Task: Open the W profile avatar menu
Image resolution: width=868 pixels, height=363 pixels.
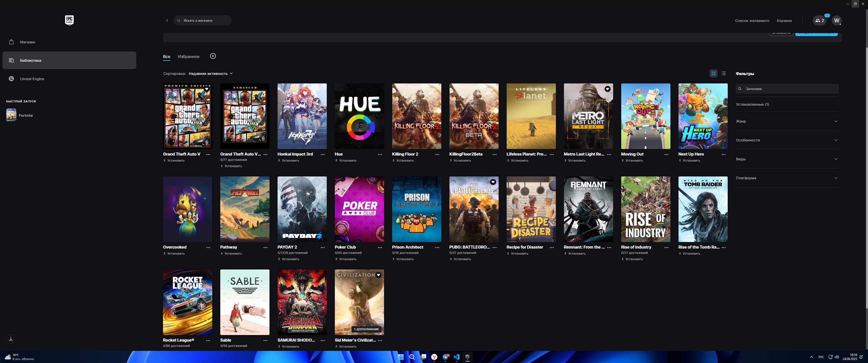Action: [836, 20]
